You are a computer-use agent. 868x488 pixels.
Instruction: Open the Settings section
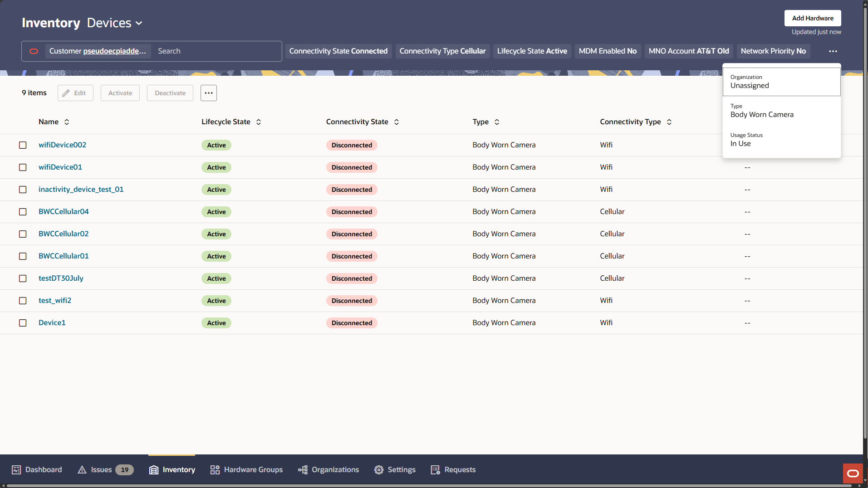(394, 469)
